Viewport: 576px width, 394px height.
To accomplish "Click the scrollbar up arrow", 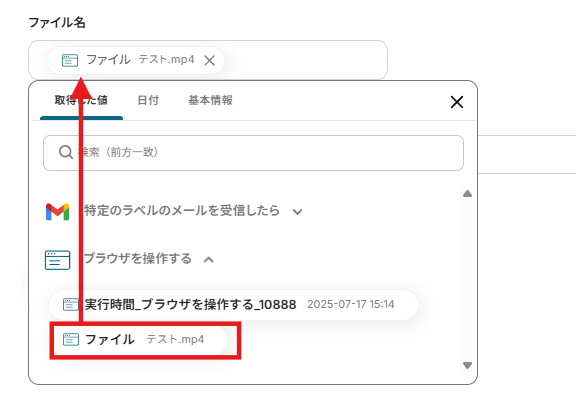I will (467, 194).
